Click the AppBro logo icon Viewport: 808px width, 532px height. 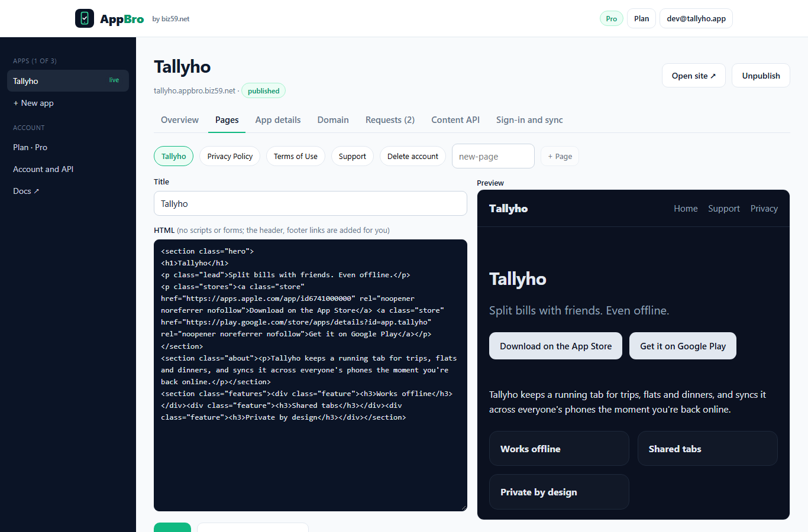[85, 18]
